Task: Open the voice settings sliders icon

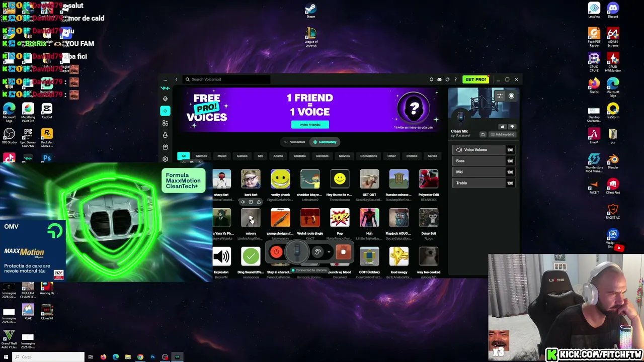Action: click(x=499, y=96)
